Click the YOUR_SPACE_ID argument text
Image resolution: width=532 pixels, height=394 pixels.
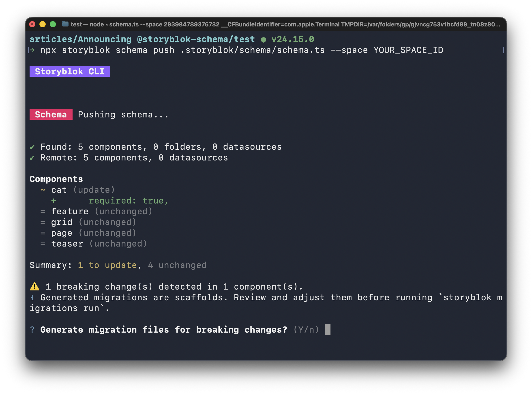tap(408, 50)
